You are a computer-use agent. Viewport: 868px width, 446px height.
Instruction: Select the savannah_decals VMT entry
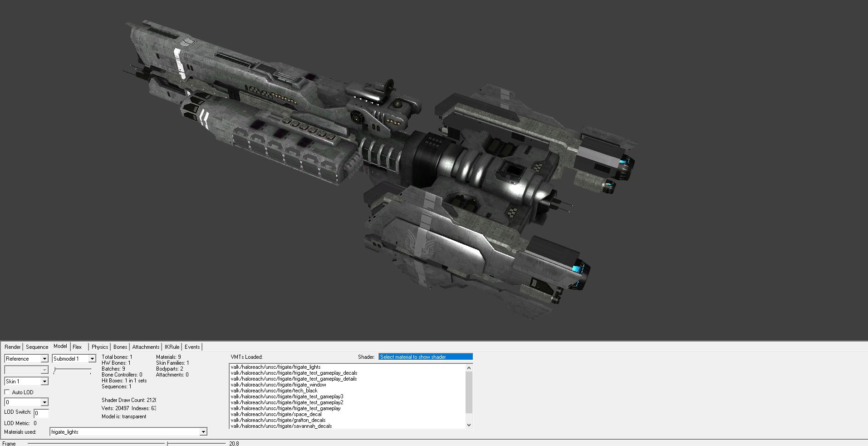coord(281,426)
